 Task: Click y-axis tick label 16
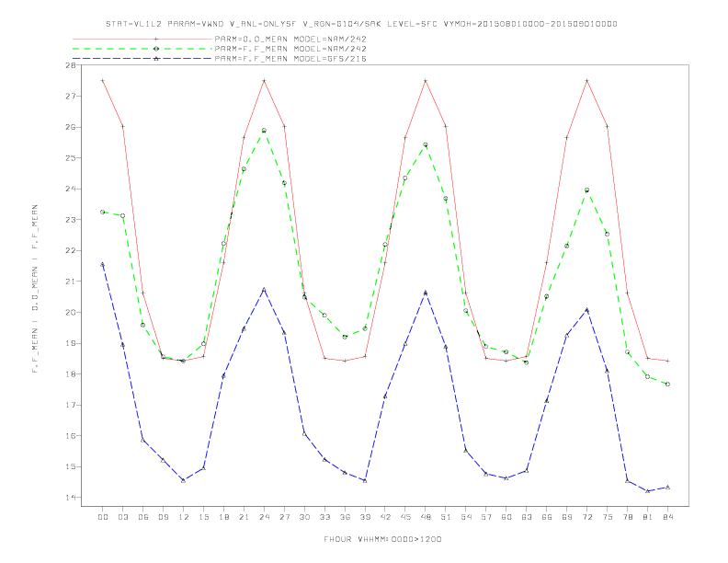pyautogui.click(x=71, y=436)
